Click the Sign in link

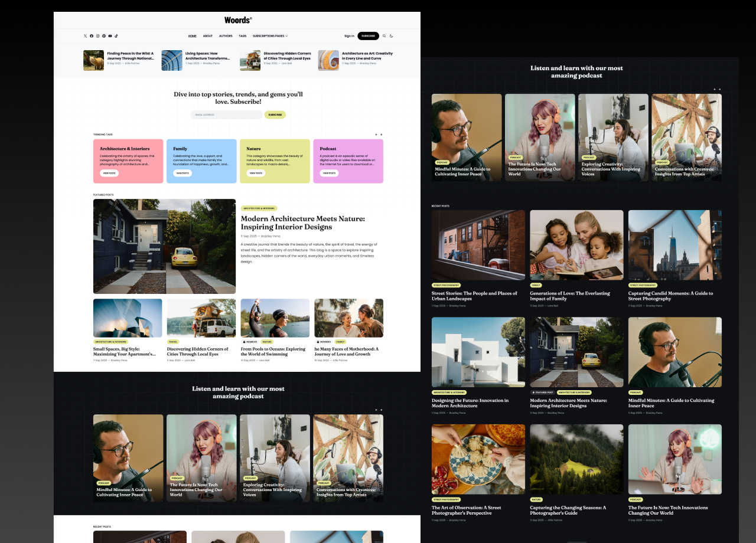point(349,36)
